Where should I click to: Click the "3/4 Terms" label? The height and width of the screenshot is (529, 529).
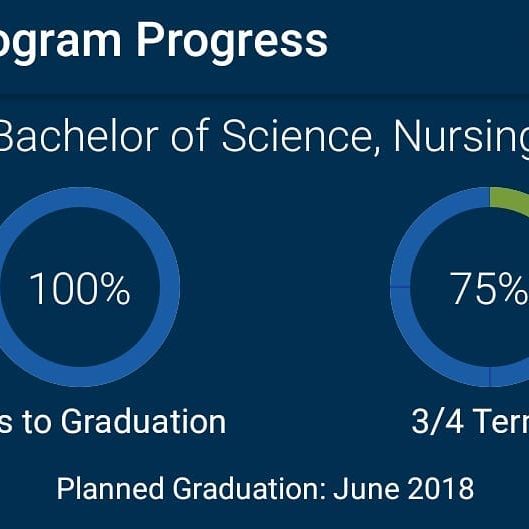click(x=470, y=421)
